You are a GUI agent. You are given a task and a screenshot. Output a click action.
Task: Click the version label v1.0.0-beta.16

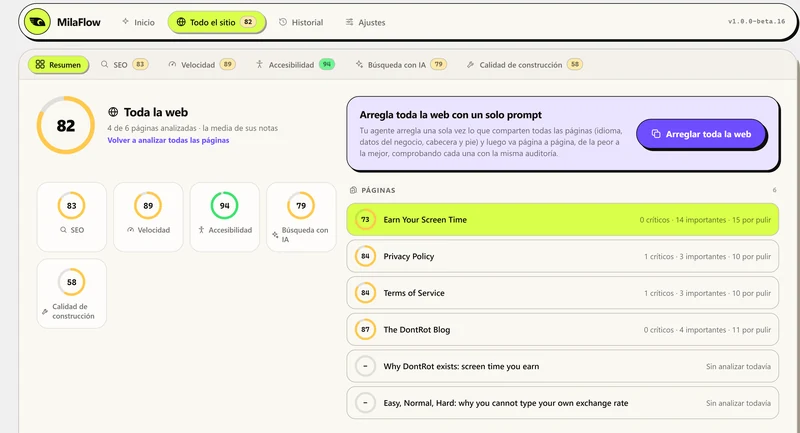pos(756,21)
